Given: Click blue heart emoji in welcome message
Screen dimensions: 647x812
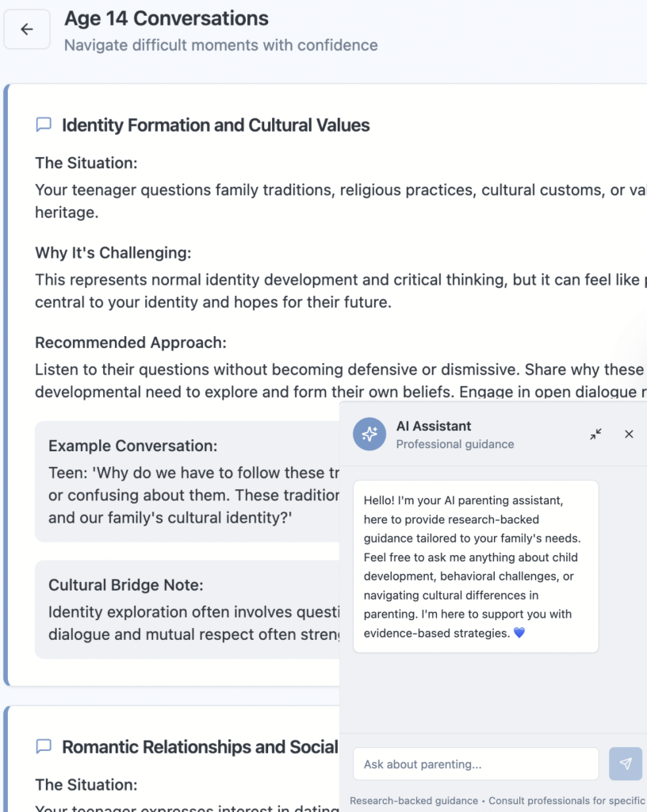Looking at the screenshot, I should tap(519, 633).
